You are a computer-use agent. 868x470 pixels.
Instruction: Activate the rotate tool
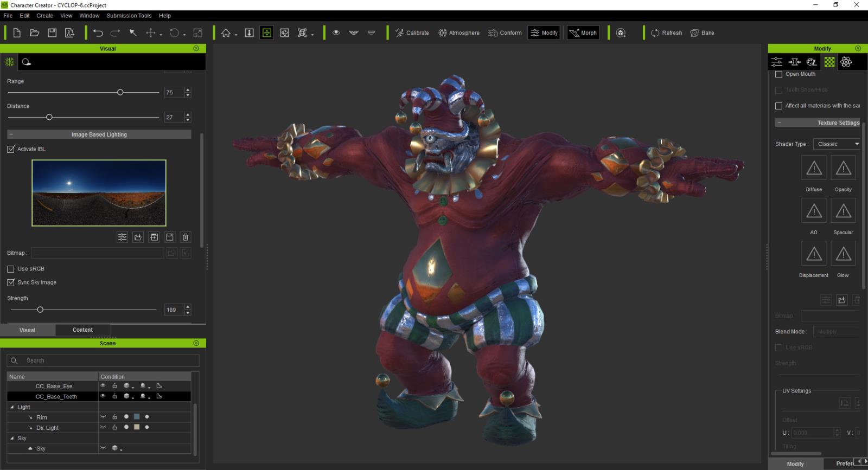[174, 33]
